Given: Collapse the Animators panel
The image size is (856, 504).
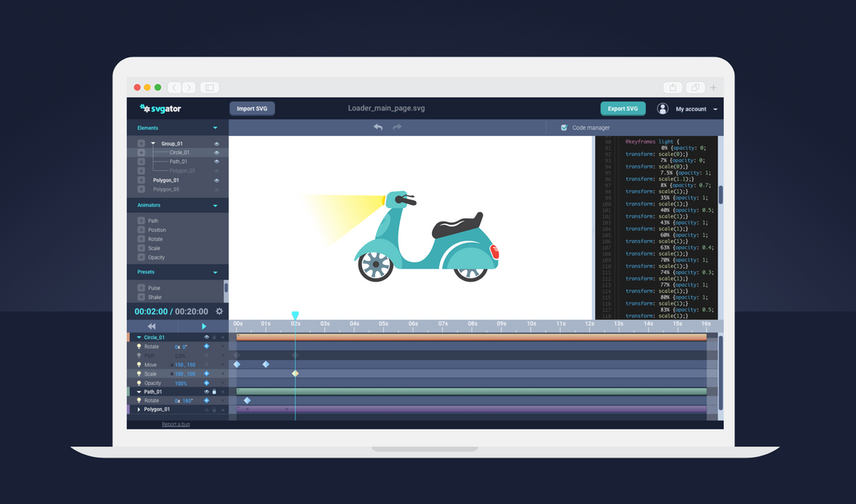Looking at the screenshot, I should pos(214,206).
